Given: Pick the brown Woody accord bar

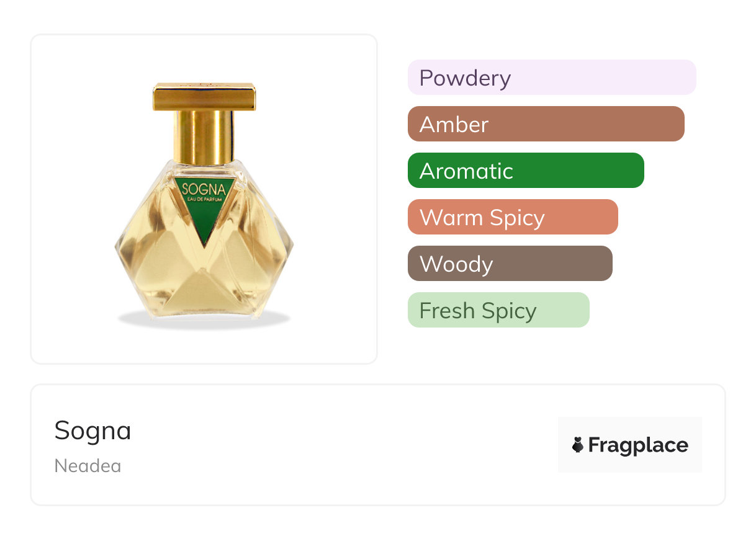Looking at the screenshot, I should [x=510, y=264].
